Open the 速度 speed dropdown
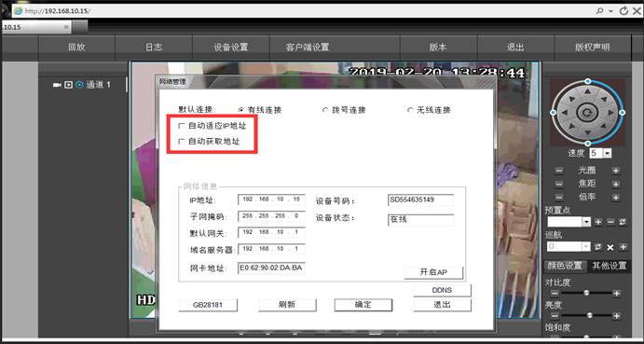This screenshot has width=644, height=344. click(608, 154)
